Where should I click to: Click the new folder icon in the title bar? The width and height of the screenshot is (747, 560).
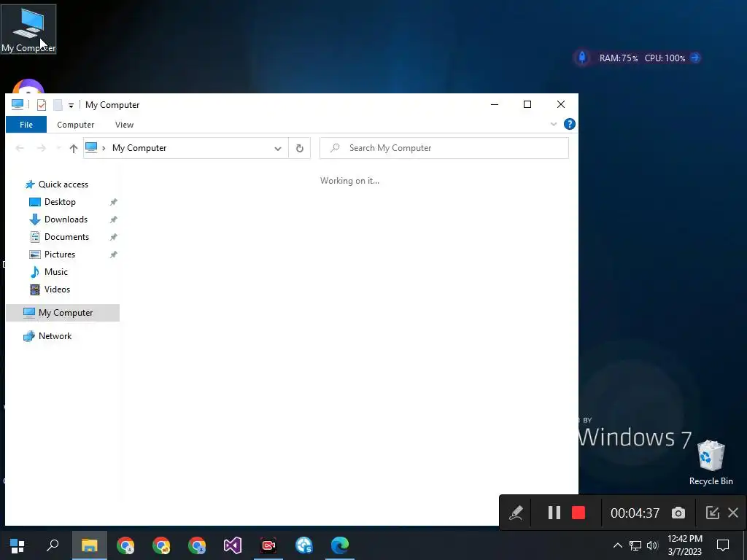(58, 105)
